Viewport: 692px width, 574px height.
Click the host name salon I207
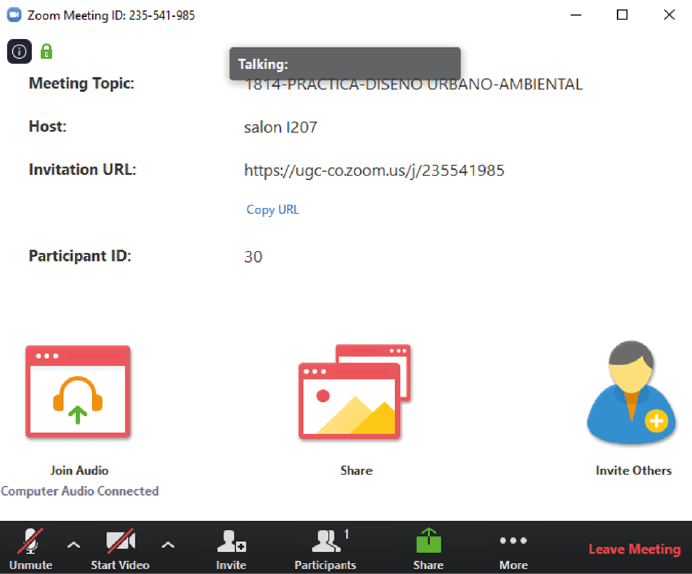point(281,128)
